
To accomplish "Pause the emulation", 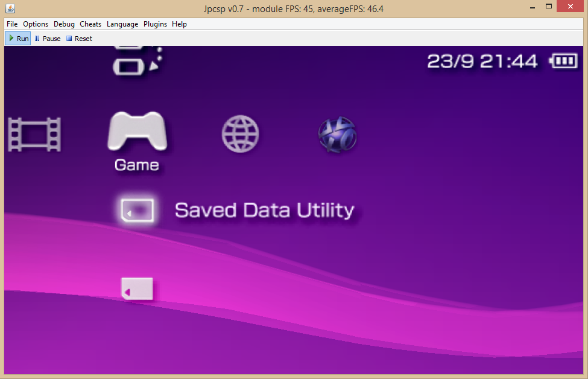I will [x=47, y=38].
